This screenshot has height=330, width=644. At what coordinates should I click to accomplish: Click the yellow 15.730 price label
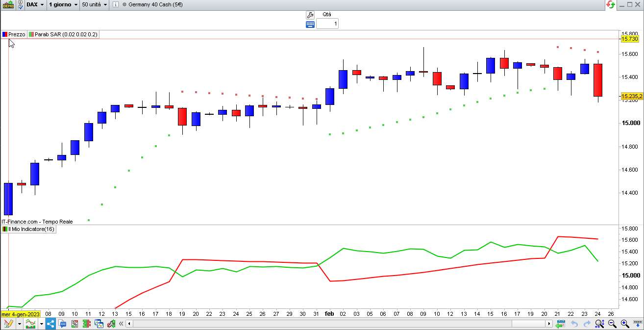click(629, 39)
